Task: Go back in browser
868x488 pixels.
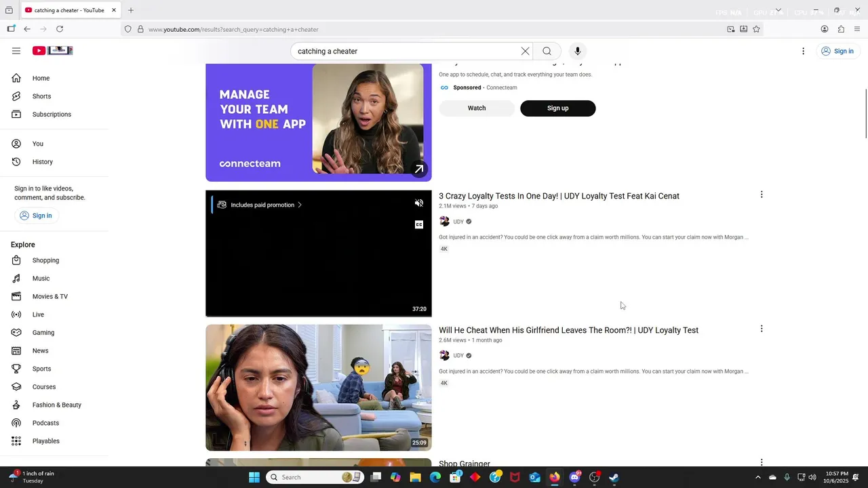Action: (x=27, y=29)
